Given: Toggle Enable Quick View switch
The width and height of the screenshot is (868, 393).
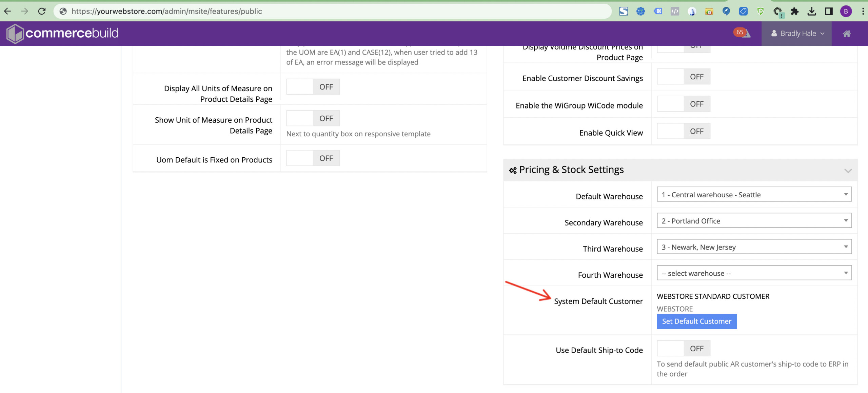Looking at the screenshot, I should [x=683, y=131].
